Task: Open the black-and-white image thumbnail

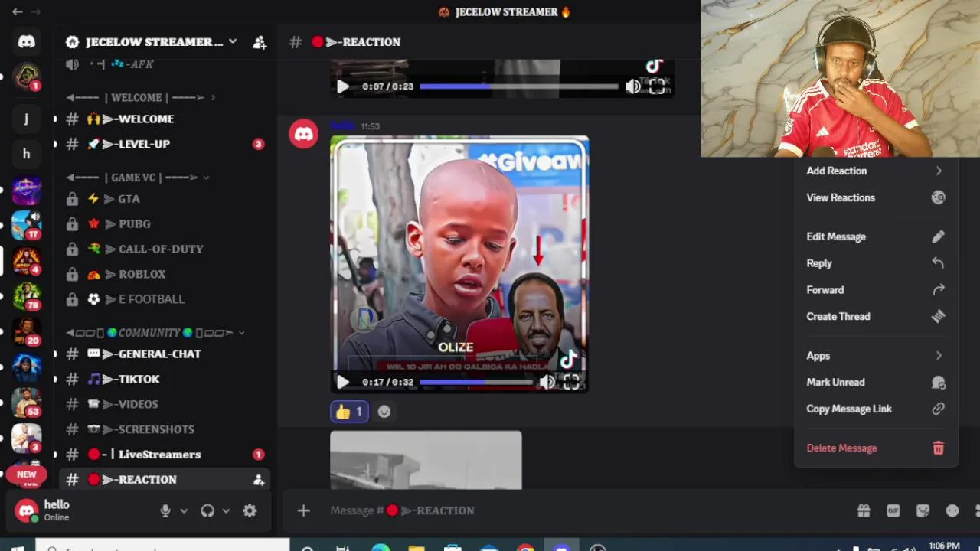Action: click(x=426, y=460)
